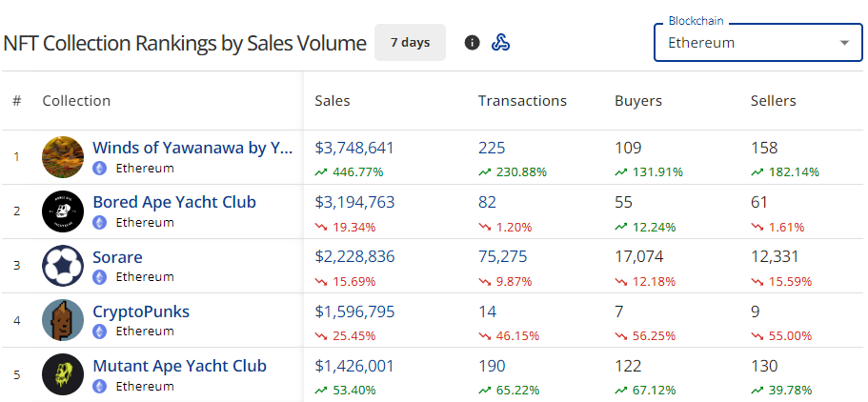Click the # rank column header
The height and width of the screenshot is (402, 868).
click(17, 101)
